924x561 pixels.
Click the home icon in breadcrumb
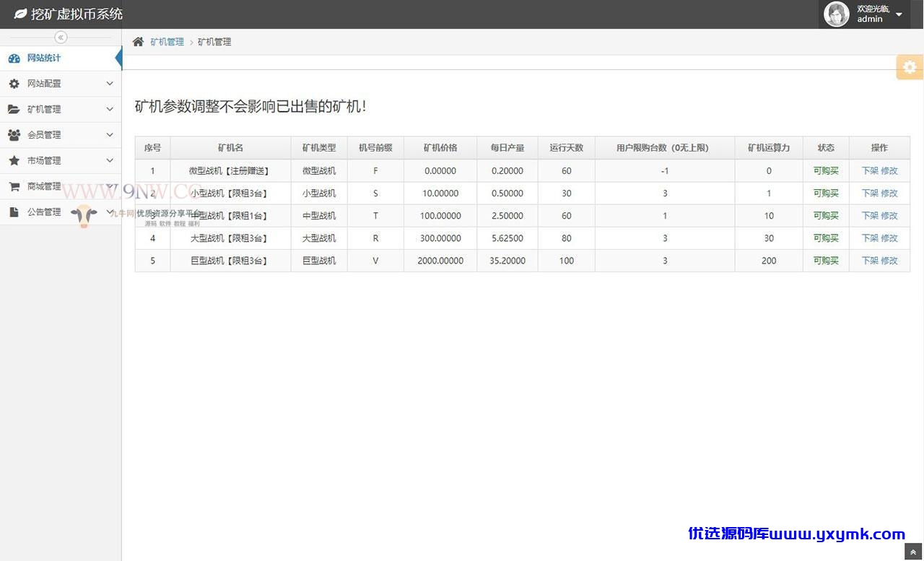(x=138, y=41)
